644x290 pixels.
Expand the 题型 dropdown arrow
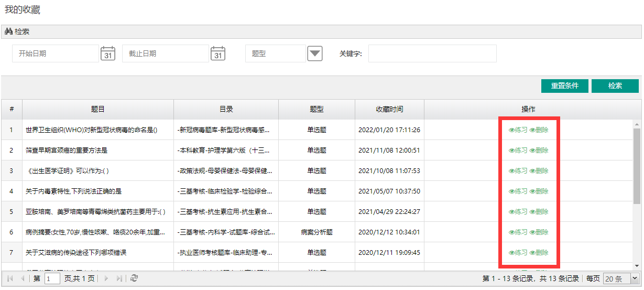click(x=314, y=53)
